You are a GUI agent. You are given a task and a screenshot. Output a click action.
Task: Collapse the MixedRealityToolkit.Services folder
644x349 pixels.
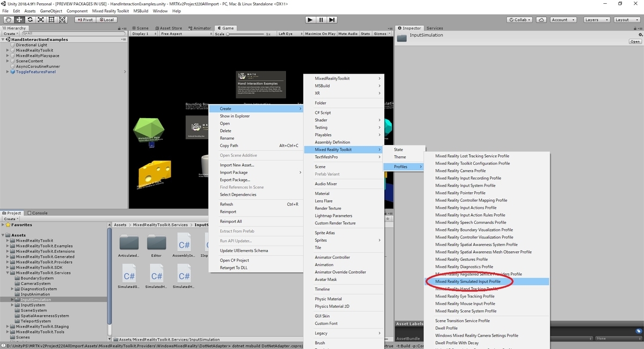pos(8,273)
